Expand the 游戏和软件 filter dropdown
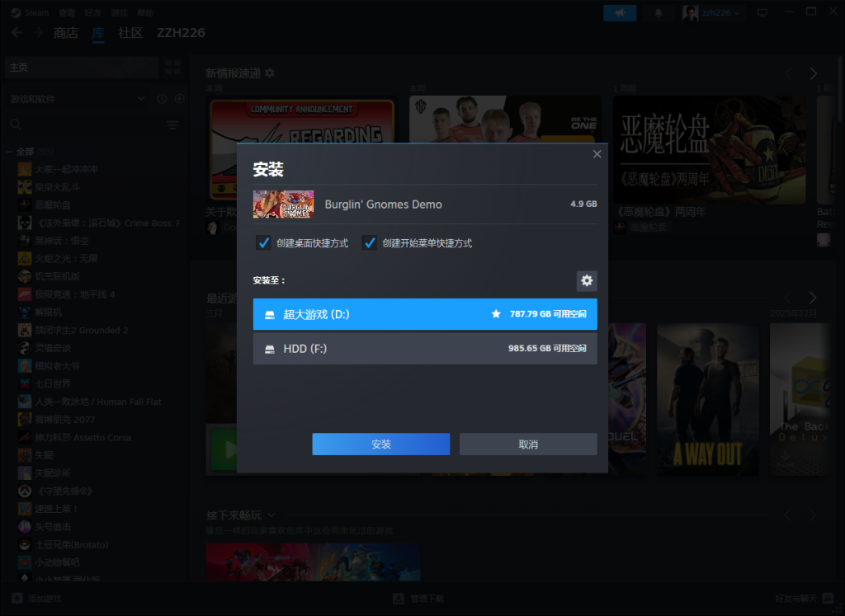The height and width of the screenshot is (616, 845). (x=142, y=99)
